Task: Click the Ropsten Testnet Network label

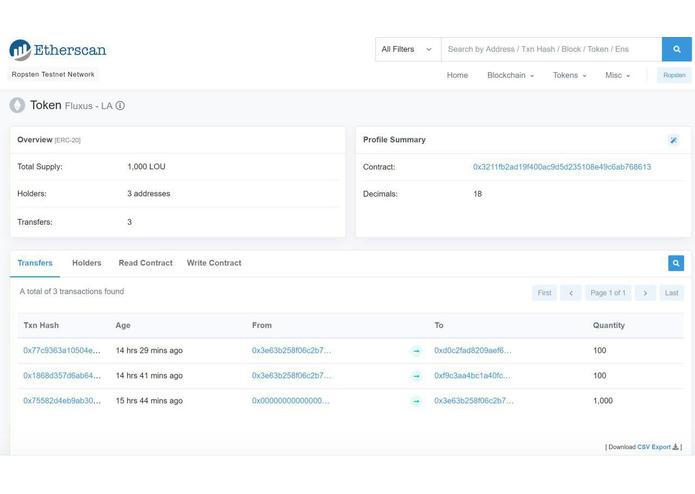Action: coord(53,74)
